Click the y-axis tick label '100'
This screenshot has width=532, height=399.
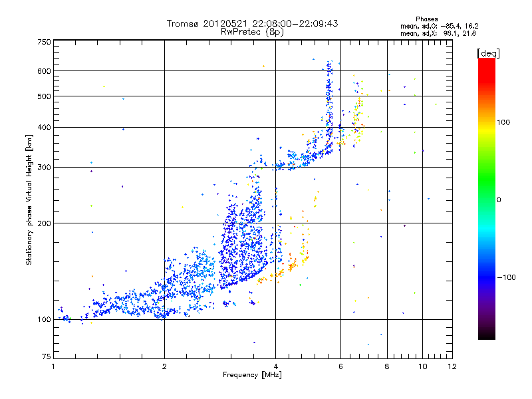click(x=45, y=319)
